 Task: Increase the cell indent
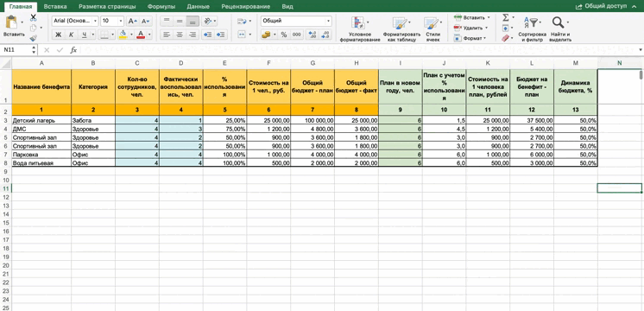pos(221,34)
